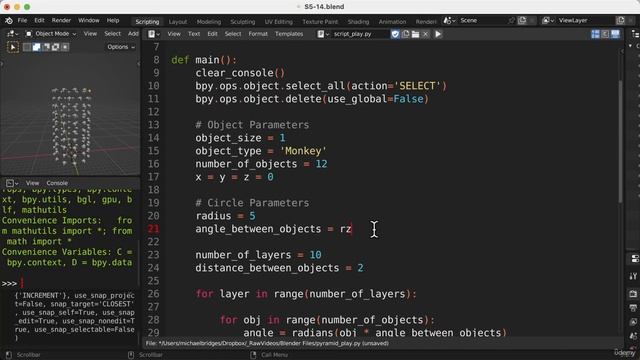640x360 pixels.
Task: Open the text editor type dropdown
Action: (x=154, y=34)
